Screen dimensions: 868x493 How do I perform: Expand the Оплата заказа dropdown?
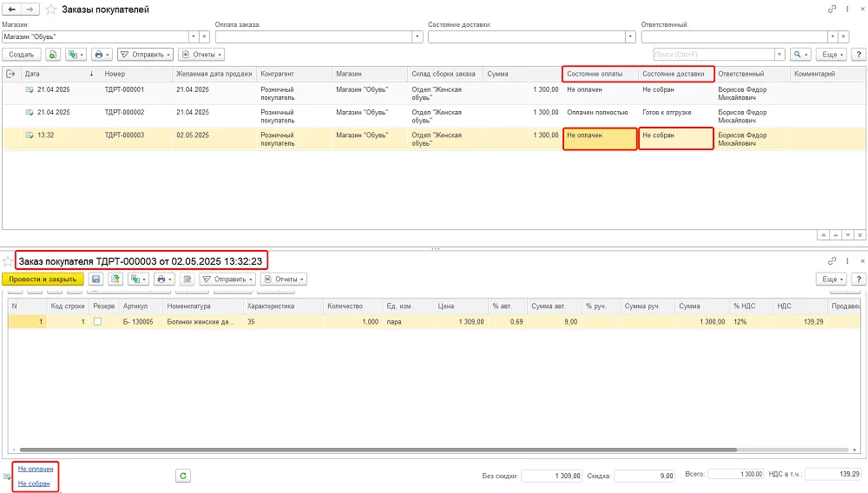pyautogui.click(x=418, y=36)
